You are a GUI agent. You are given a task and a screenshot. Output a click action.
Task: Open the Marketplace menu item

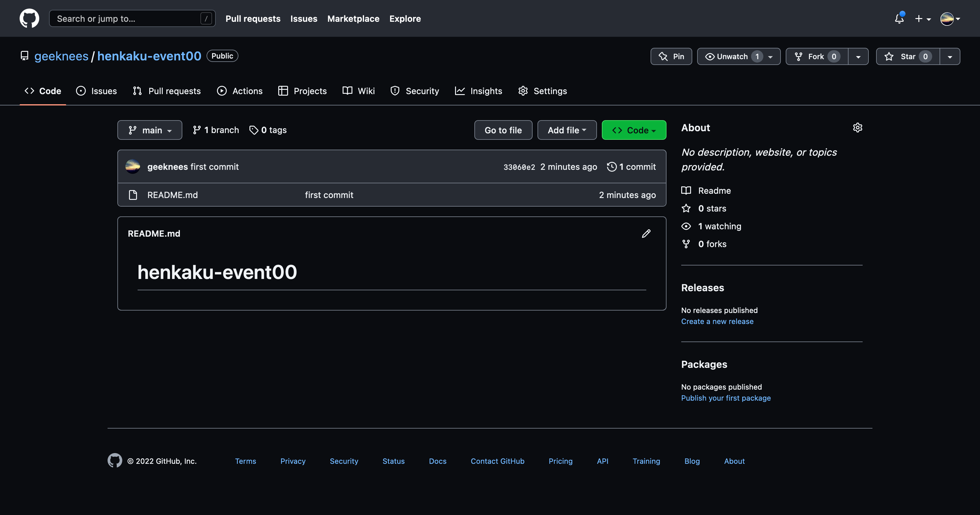point(353,18)
